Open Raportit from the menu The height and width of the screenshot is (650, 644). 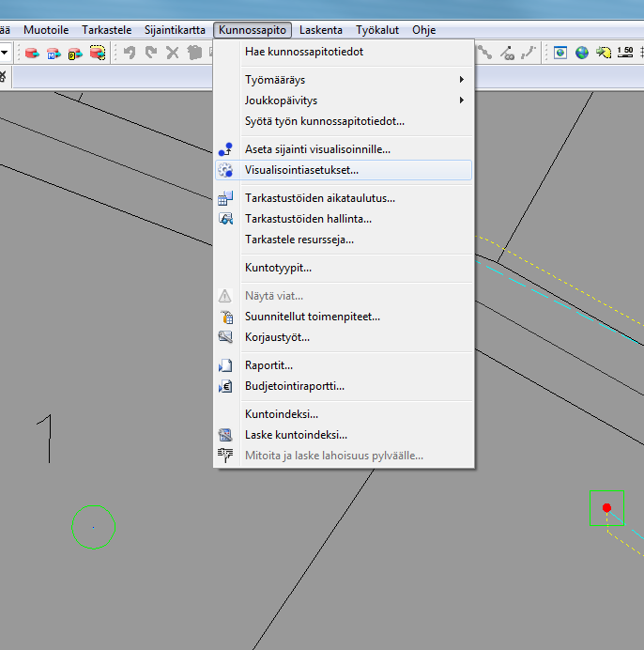344,365
